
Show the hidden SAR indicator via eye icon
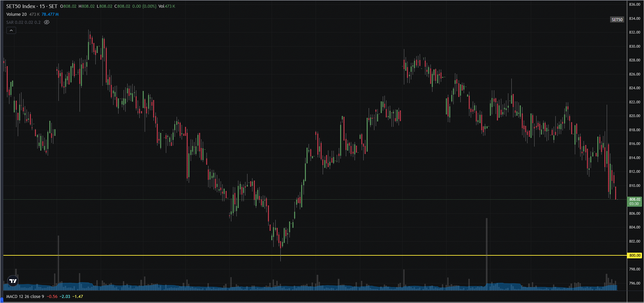tap(47, 22)
